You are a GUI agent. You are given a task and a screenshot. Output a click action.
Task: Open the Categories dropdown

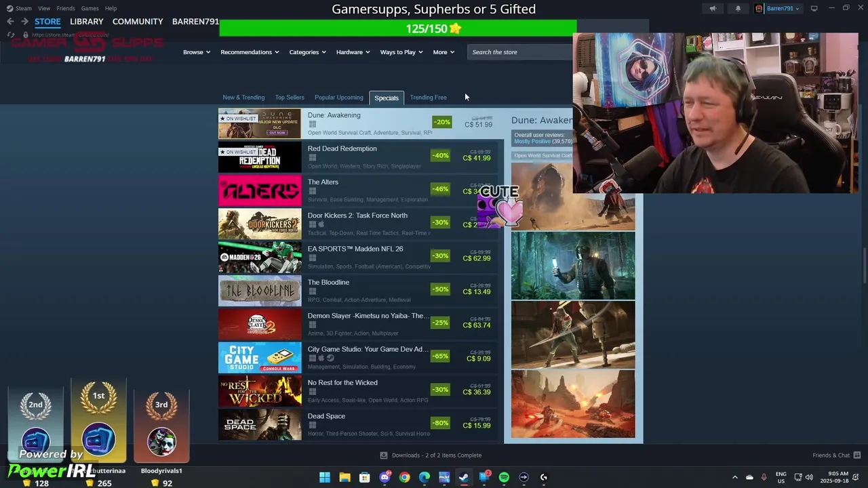click(307, 52)
